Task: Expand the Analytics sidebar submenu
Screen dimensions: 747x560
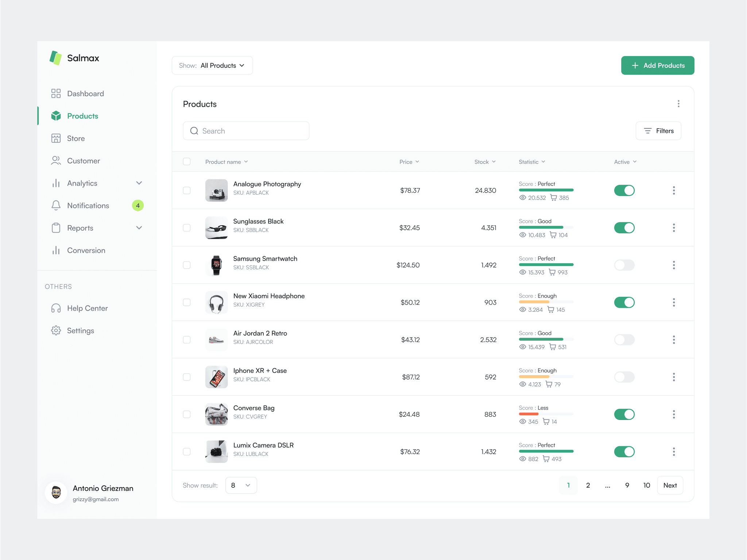Action: coord(139,183)
